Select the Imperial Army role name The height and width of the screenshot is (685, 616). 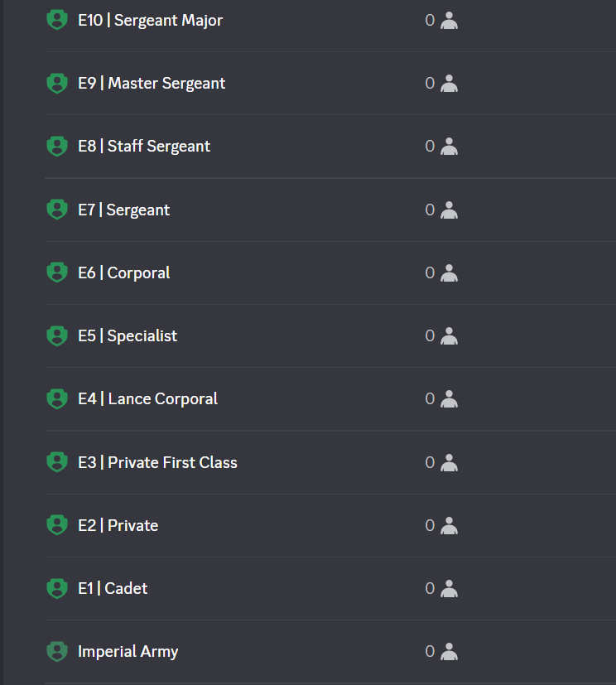pyautogui.click(x=128, y=651)
